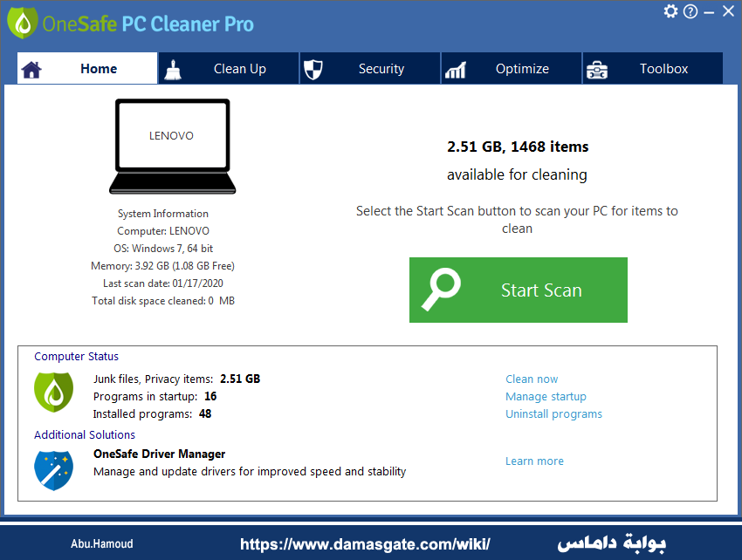Click Learn more for Driver Manager
This screenshot has height=560, width=742.
pos(534,461)
